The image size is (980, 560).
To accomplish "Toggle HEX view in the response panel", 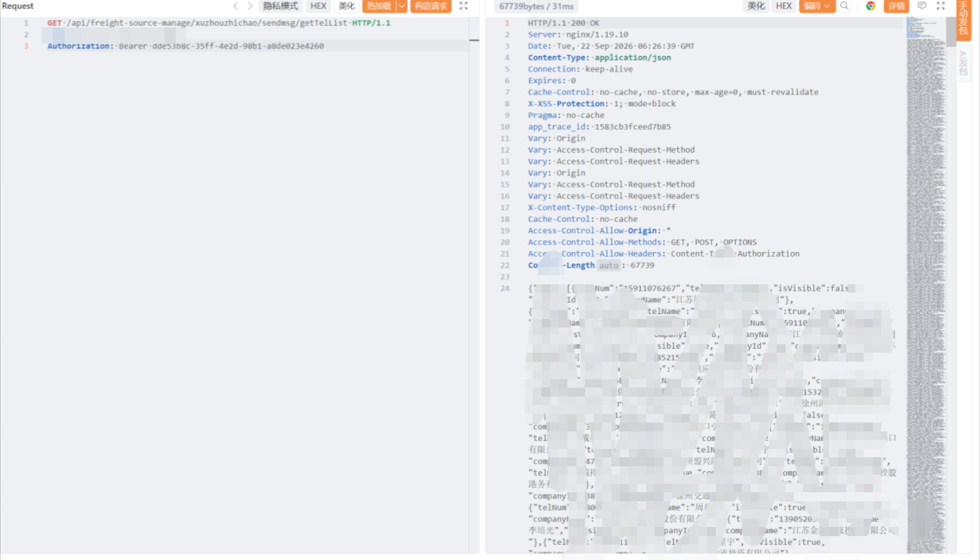I will click(784, 6).
